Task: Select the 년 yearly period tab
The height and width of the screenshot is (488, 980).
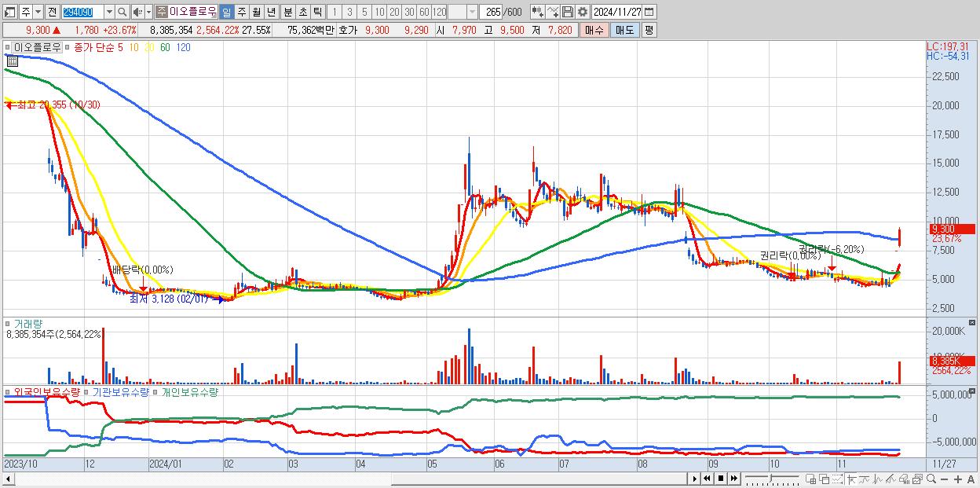Action: pyautogui.click(x=271, y=12)
